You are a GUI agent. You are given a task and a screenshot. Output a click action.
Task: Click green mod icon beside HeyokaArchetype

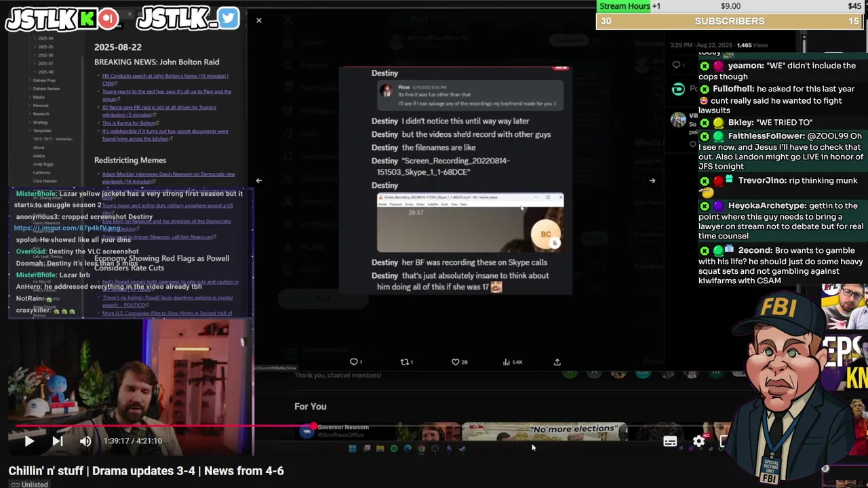pos(705,206)
